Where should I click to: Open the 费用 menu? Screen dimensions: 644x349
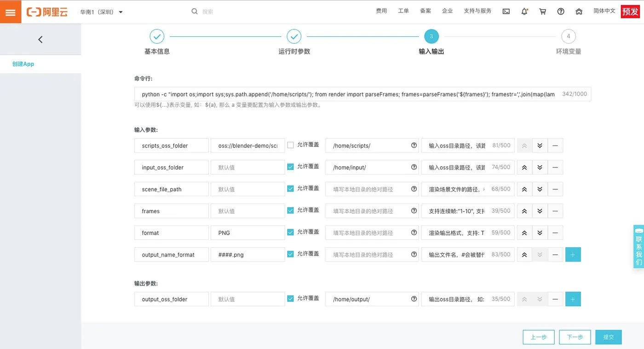[381, 11]
